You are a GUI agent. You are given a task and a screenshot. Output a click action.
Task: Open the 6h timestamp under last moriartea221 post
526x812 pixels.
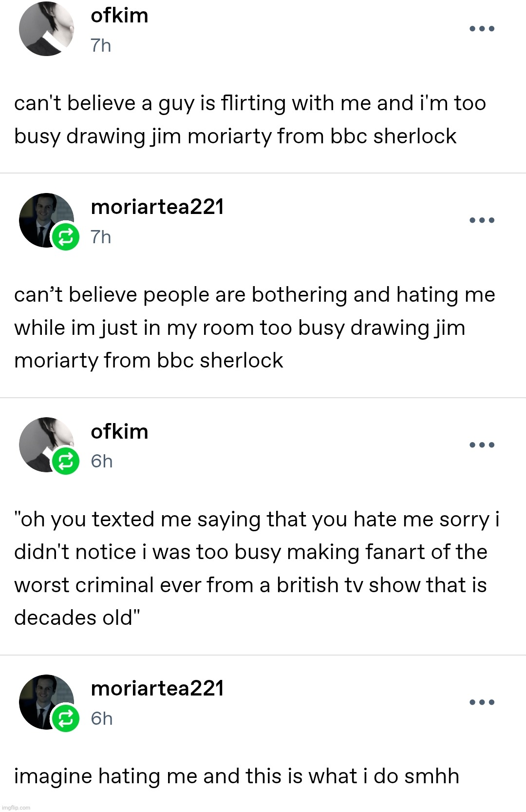[101, 719]
